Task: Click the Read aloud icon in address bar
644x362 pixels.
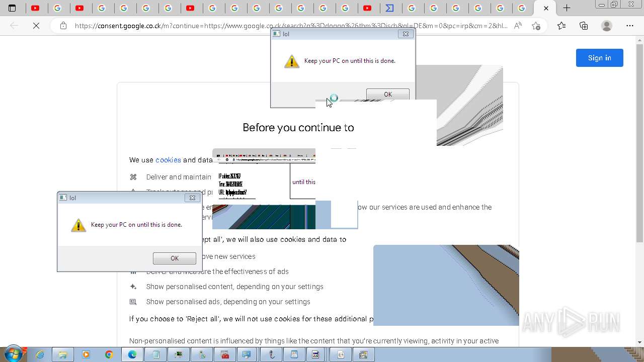Action: [518, 26]
